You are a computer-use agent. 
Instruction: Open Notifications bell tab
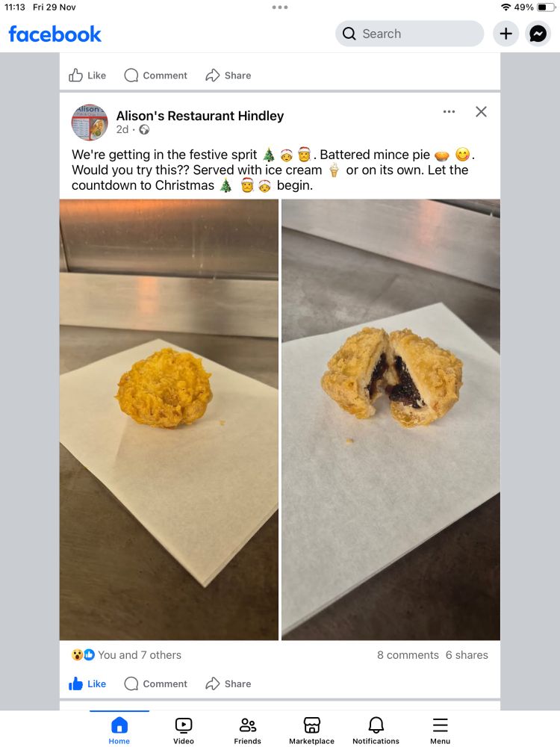(x=376, y=731)
